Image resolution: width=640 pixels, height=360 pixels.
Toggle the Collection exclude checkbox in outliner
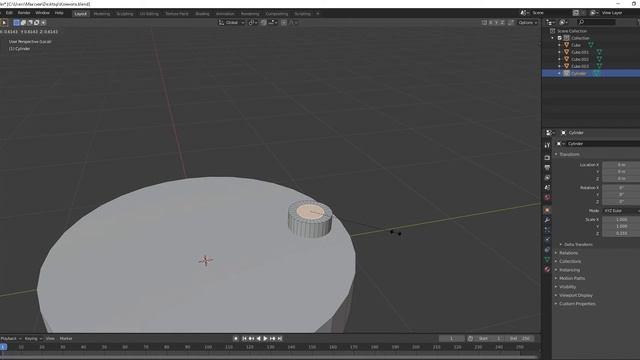[560, 38]
